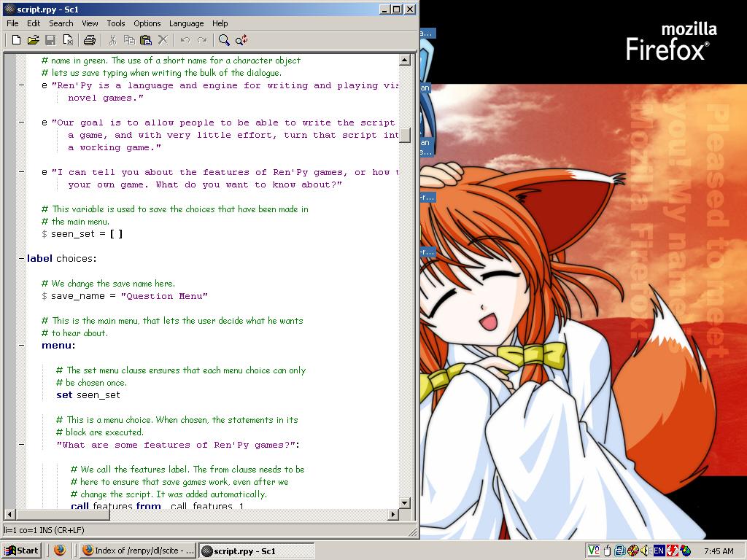The width and height of the screenshot is (747, 560).
Task: Click the horizontal scrollbar right arrow
Action: 393,514
